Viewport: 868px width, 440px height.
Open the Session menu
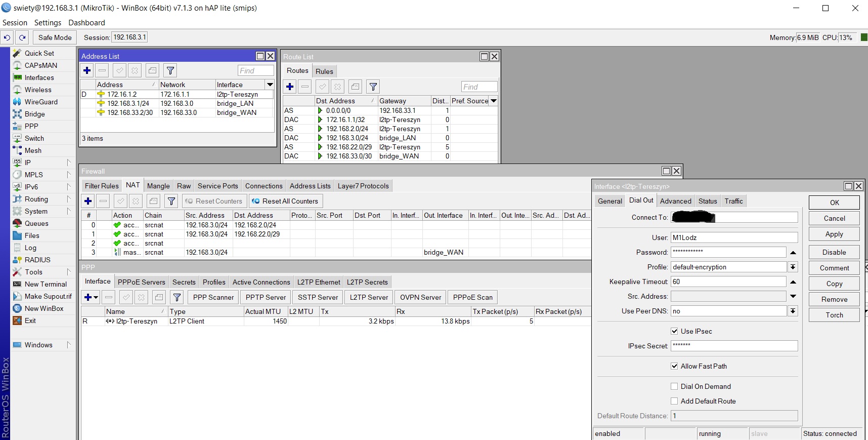(x=15, y=23)
